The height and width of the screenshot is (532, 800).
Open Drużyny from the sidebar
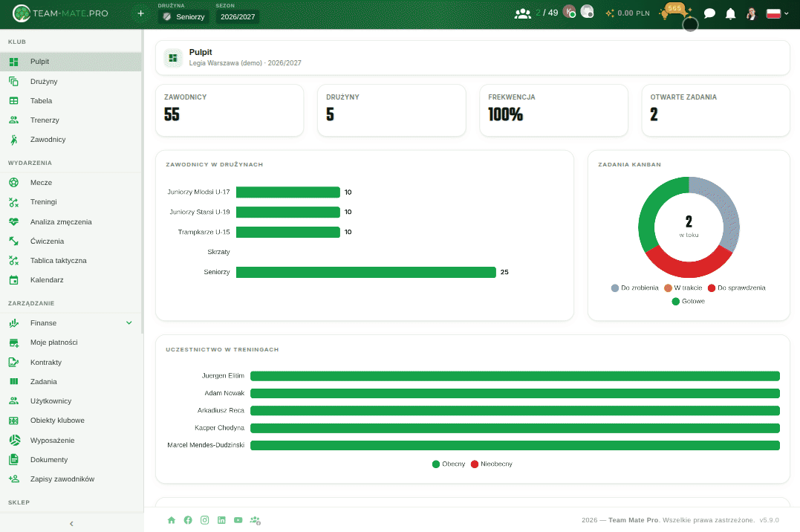(71, 82)
